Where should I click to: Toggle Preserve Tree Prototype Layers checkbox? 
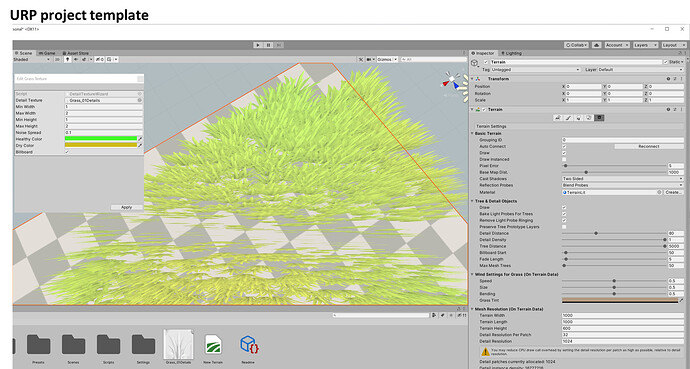pos(564,227)
